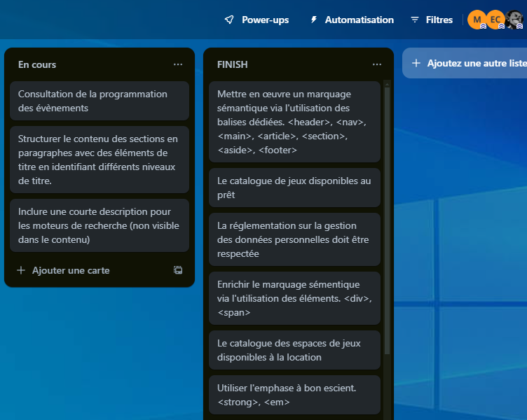The width and height of the screenshot is (527, 420).
Task: Click the plus icon for Ajouter une carte
Action: pyautogui.click(x=21, y=270)
